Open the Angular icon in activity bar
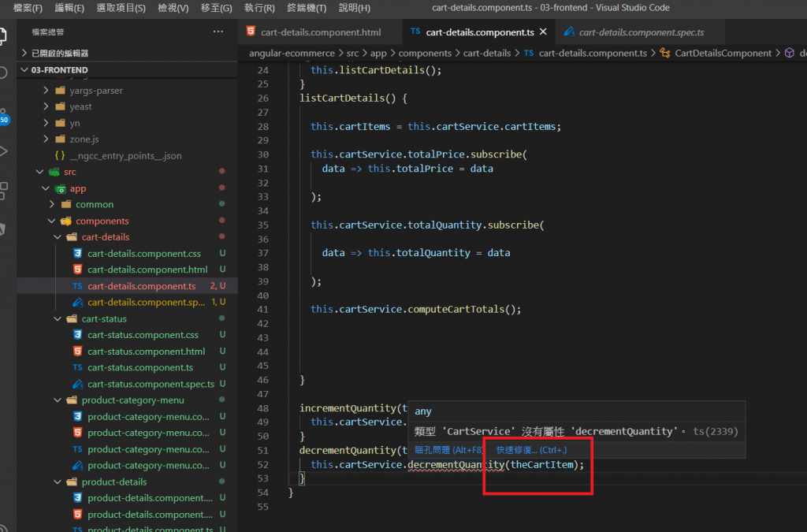 (3, 229)
